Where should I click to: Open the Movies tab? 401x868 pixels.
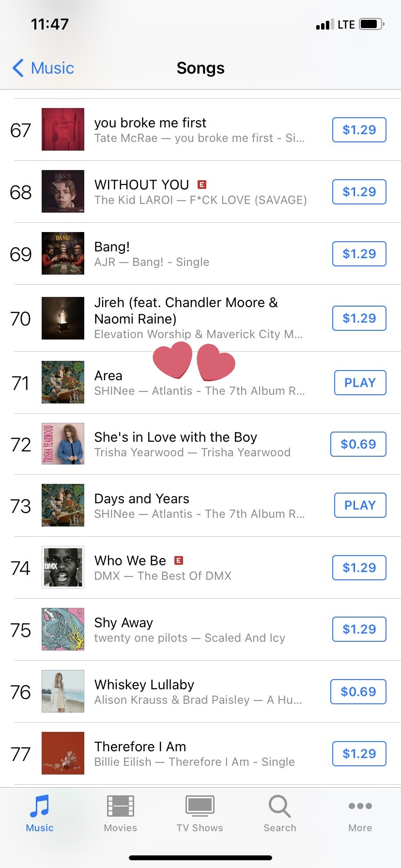tap(120, 814)
